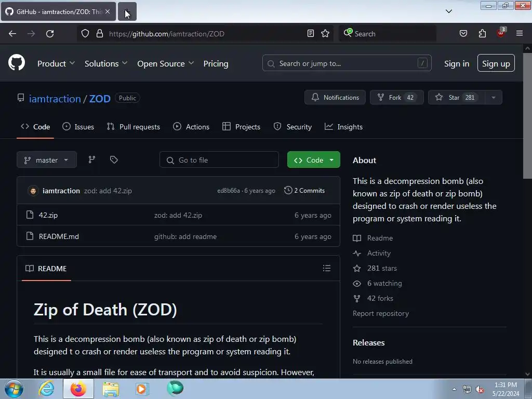The width and height of the screenshot is (532, 399).
Task: Open README outline list icon
Action: point(326,269)
